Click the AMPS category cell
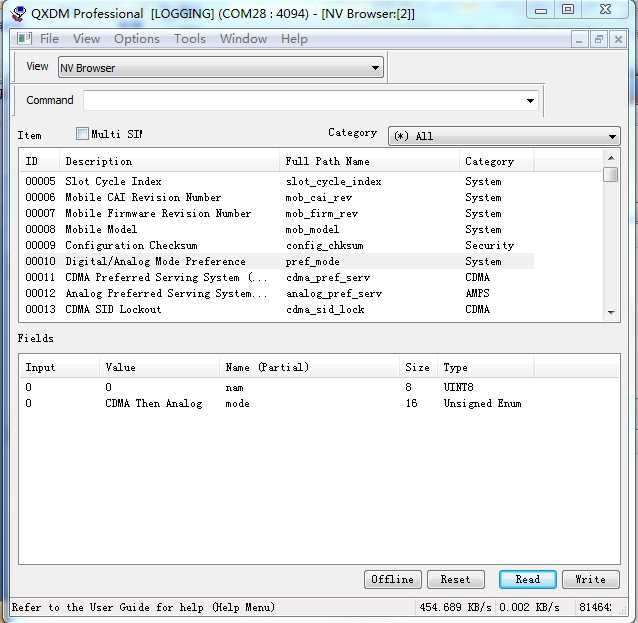638x623 pixels. point(477,293)
